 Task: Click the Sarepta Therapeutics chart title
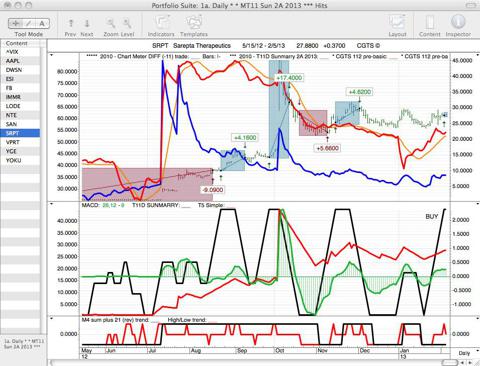click(202, 46)
